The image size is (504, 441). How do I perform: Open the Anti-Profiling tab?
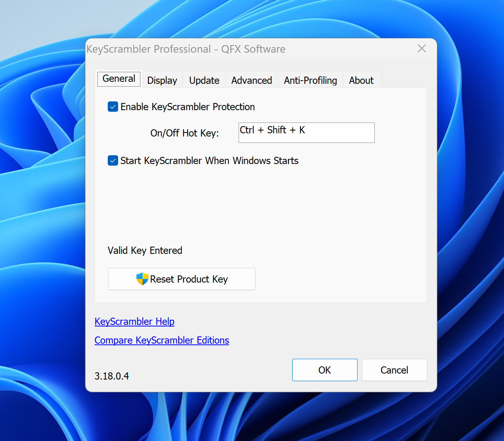point(310,80)
